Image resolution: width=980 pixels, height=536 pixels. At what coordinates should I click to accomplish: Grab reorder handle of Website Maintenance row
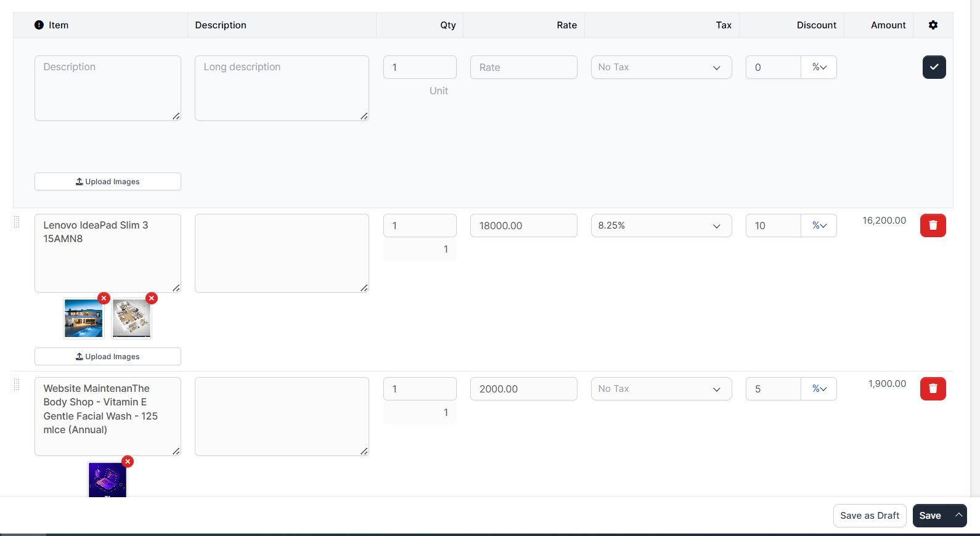click(17, 385)
